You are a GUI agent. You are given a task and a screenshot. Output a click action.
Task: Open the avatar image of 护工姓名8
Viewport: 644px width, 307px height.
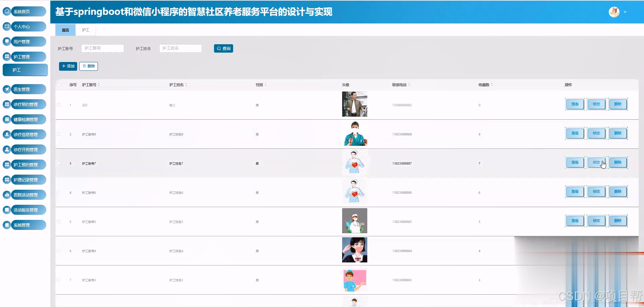(x=355, y=133)
